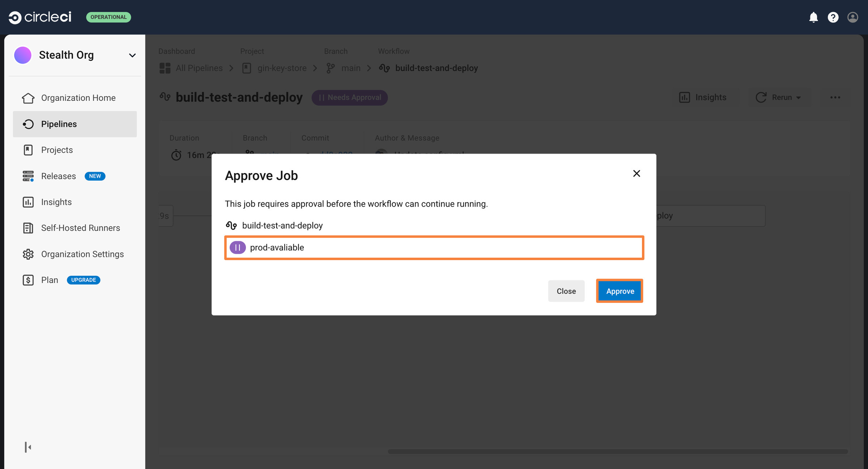Open the help question mark icon

click(x=833, y=17)
